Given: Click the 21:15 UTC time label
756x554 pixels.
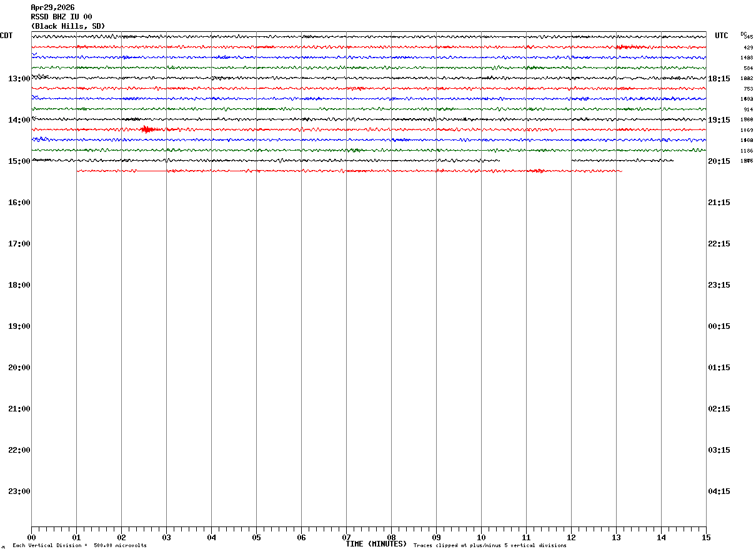Looking at the screenshot, I should (719, 203).
